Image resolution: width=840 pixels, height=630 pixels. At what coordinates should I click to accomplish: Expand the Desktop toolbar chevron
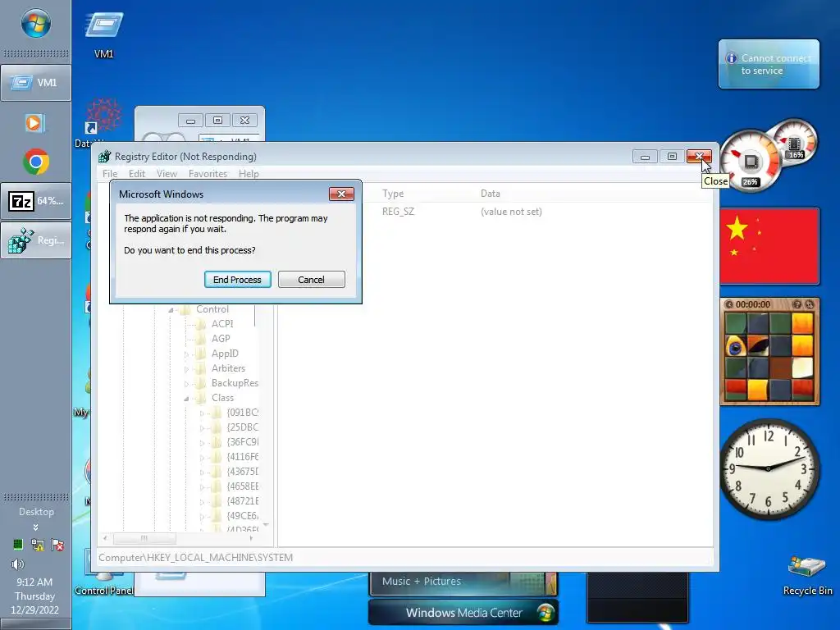tap(35, 527)
